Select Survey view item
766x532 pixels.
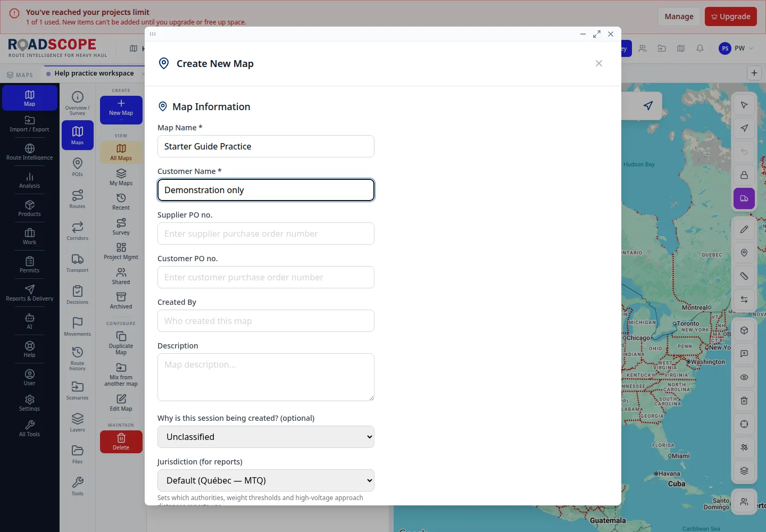pyautogui.click(x=121, y=227)
